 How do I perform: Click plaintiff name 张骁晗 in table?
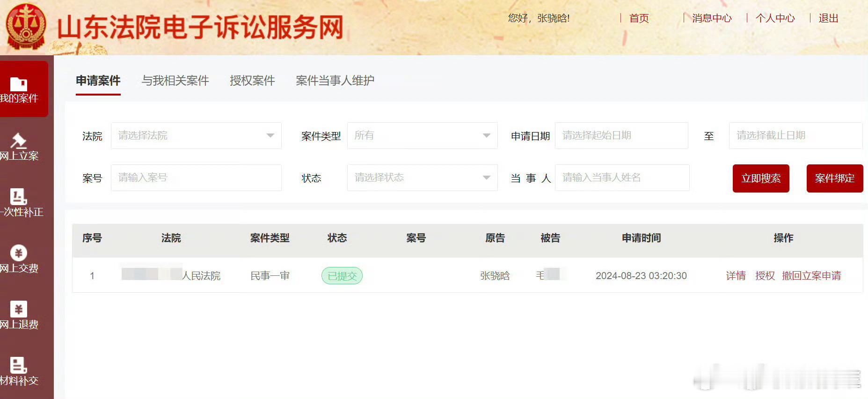click(495, 276)
